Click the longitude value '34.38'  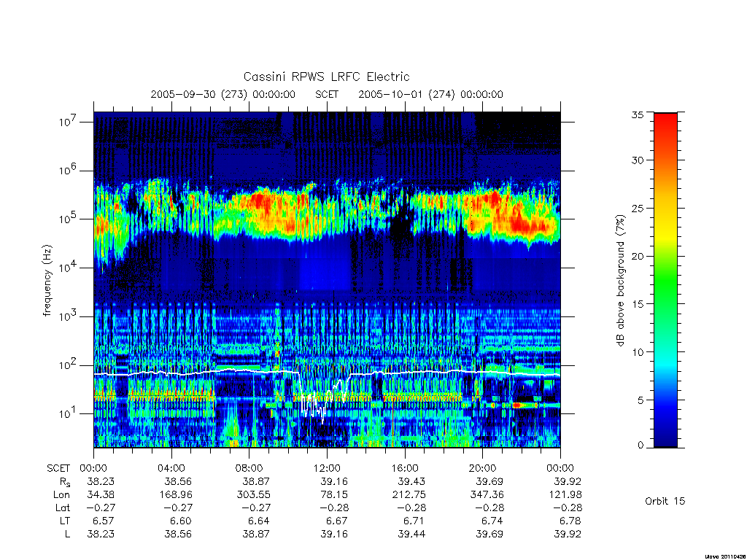point(101,495)
